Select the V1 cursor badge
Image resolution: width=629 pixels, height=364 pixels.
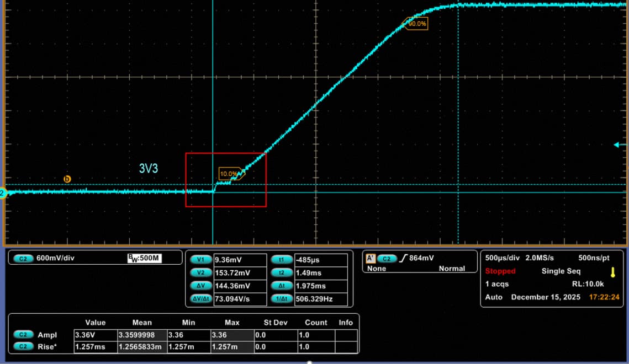[x=200, y=260]
